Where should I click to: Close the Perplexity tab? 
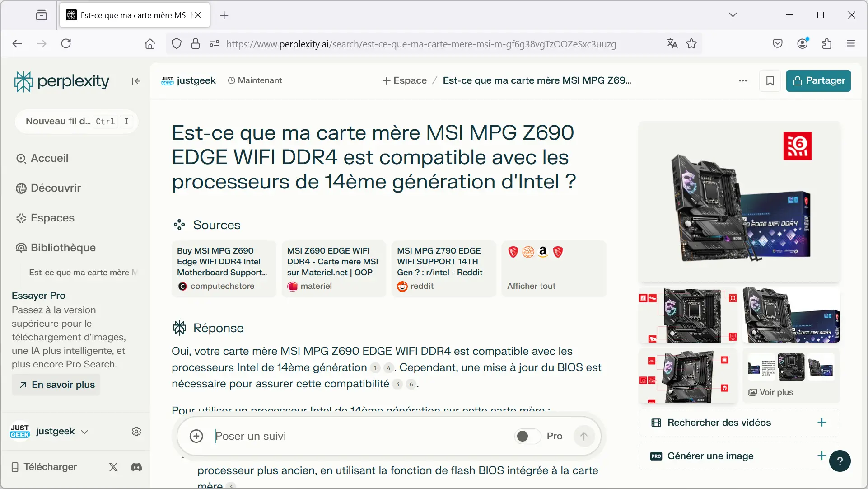[198, 15]
